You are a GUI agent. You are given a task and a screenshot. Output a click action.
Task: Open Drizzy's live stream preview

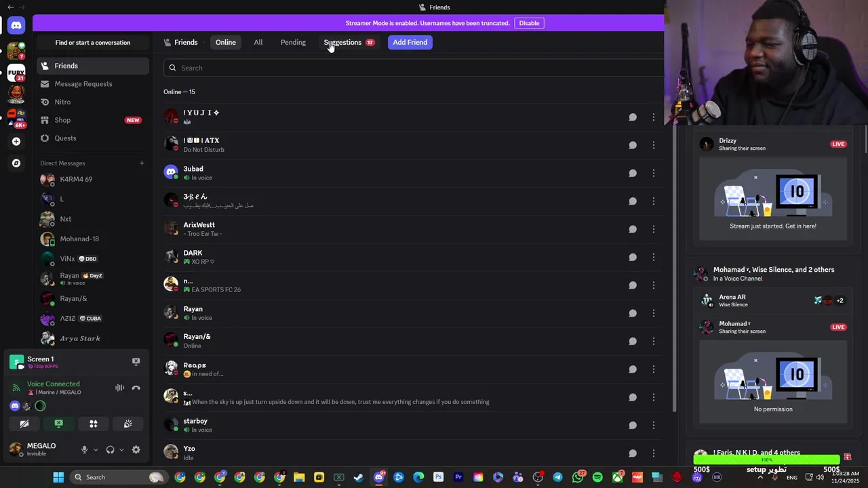773,199
